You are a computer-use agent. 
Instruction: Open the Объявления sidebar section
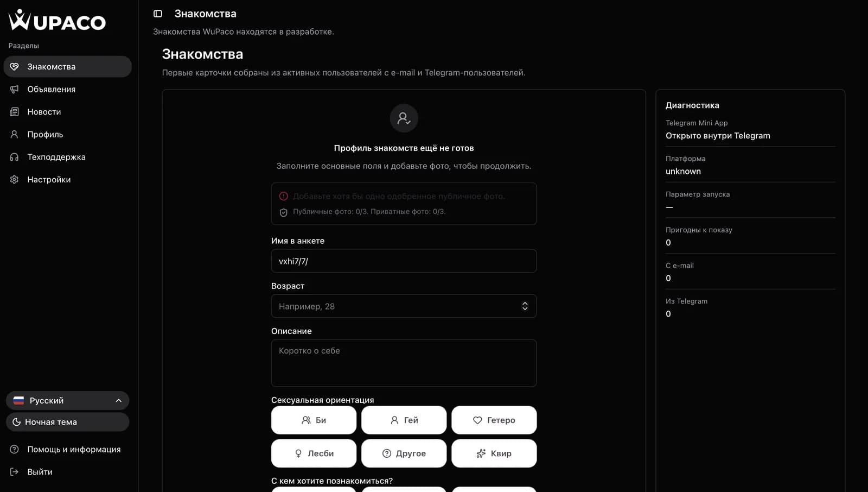pyautogui.click(x=68, y=89)
